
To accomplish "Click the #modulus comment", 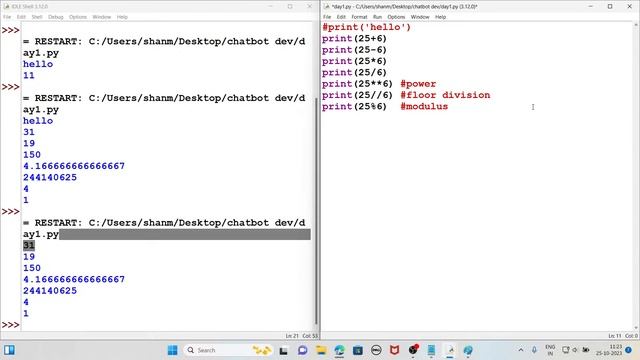I will (424, 107).
